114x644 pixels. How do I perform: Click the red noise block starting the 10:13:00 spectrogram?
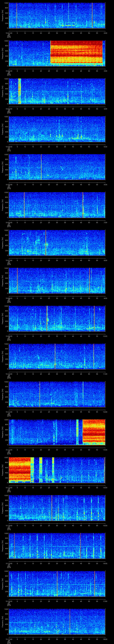20,470
